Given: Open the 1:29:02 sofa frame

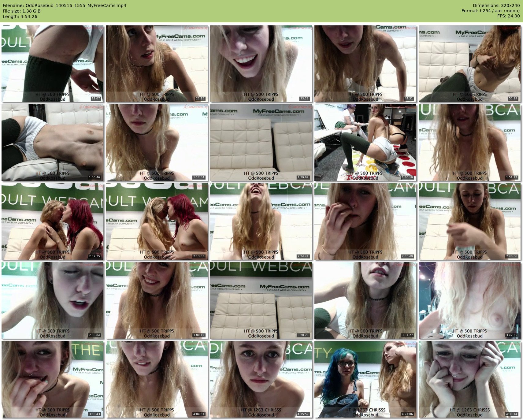Looking at the screenshot, I should 261,143.
